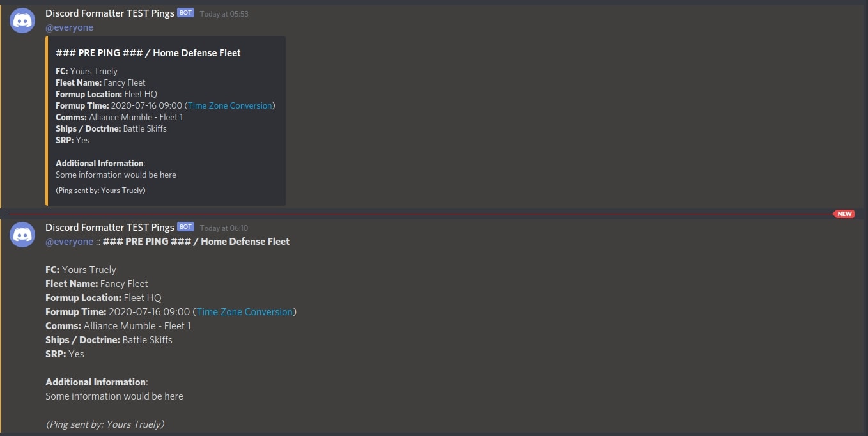This screenshot has width=868, height=436.
Task: Click the Fancy Fleet fleet name text
Action: coord(124,82)
